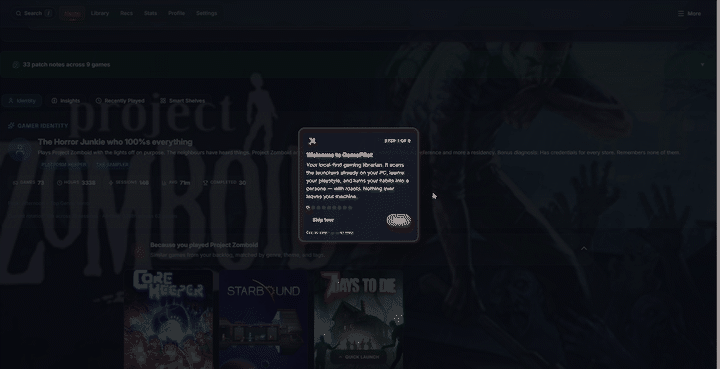The height and width of the screenshot is (369, 720).
Task: Click the Recently Played clock icon
Action: [98, 101]
